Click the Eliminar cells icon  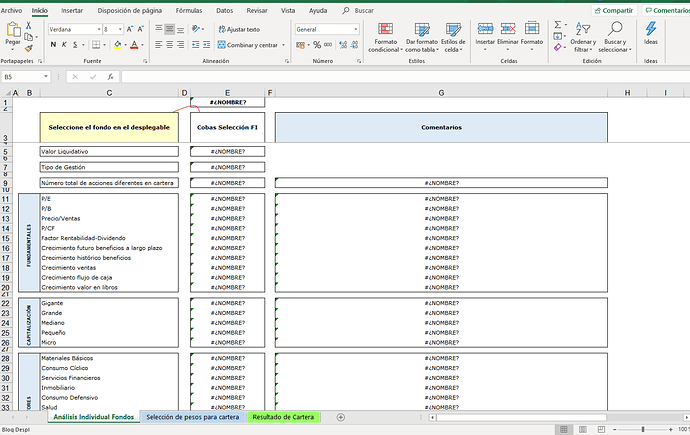point(508,29)
